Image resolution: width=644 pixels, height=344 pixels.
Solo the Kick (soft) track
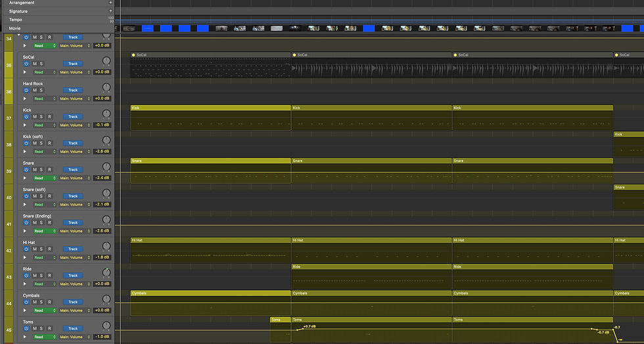(x=41, y=143)
